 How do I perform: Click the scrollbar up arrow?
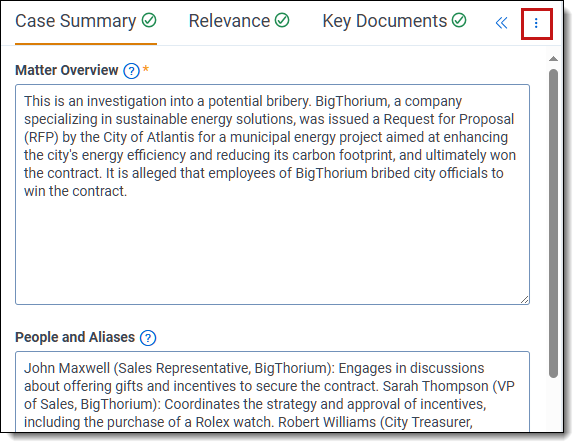coord(553,59)
